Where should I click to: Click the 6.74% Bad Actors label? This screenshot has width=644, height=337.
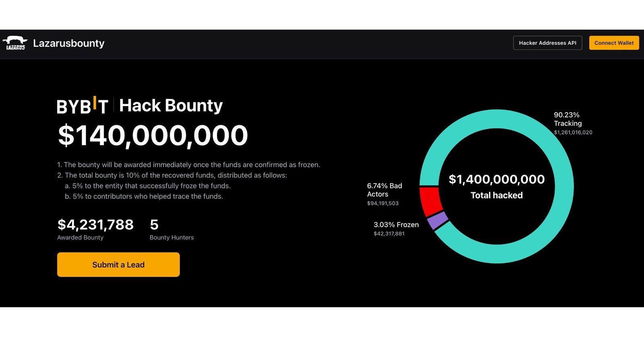pos(384,190)
